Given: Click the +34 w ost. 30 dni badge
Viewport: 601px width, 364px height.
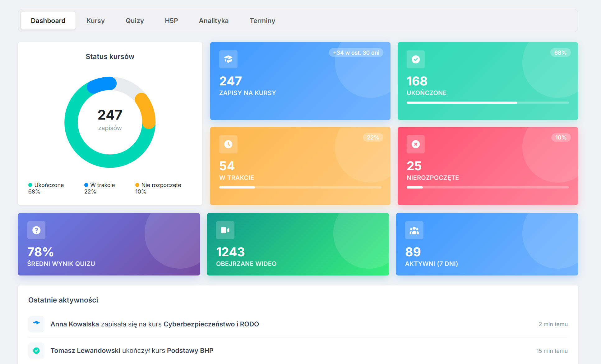Looking at the screenshot, I should click(356, 53).
